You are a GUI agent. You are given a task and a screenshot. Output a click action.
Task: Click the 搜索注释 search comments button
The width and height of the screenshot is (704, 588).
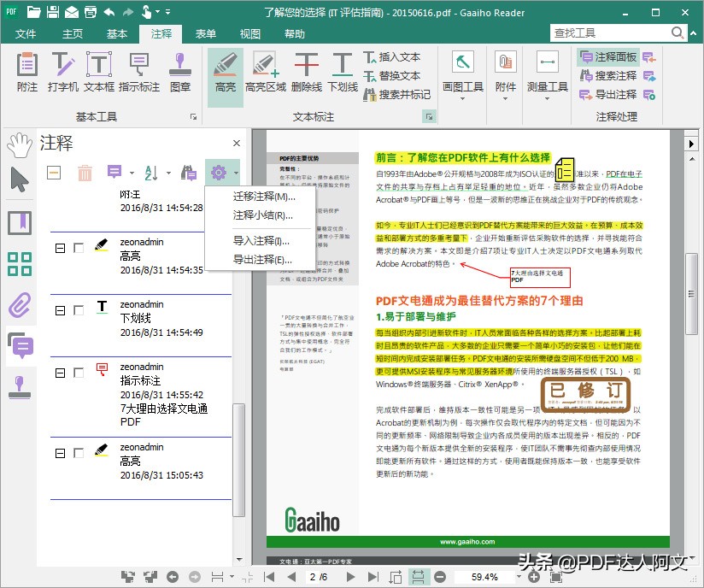[x=608, y=76]
